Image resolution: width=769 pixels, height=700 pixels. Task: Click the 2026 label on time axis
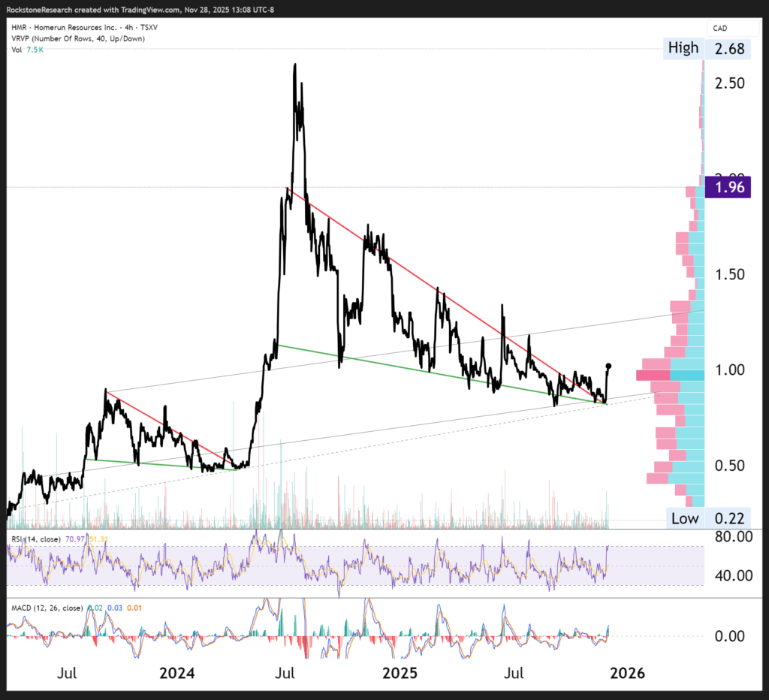pyautogui.click(x=626, y=672)
